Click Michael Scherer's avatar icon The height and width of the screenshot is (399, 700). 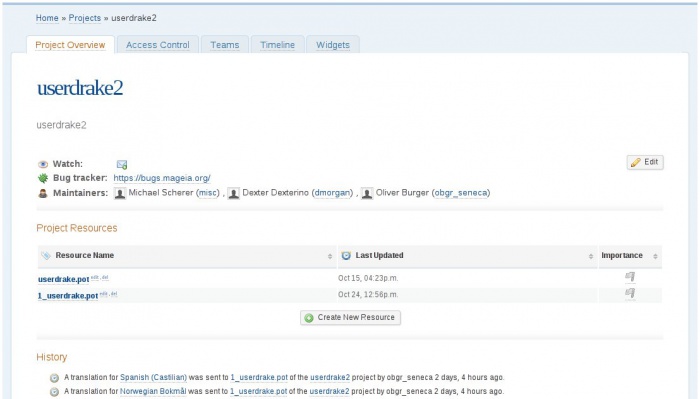(x=120, y=193)
